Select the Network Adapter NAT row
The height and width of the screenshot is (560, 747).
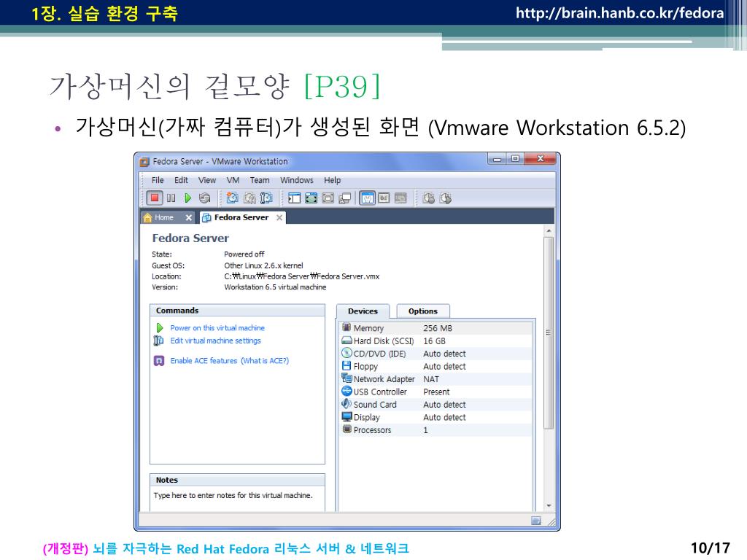tap(436, 379)
